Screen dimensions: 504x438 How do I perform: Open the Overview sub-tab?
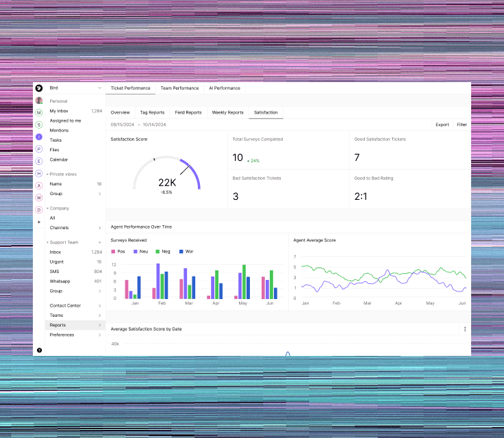pyautogui.click(x=121, y=112)
